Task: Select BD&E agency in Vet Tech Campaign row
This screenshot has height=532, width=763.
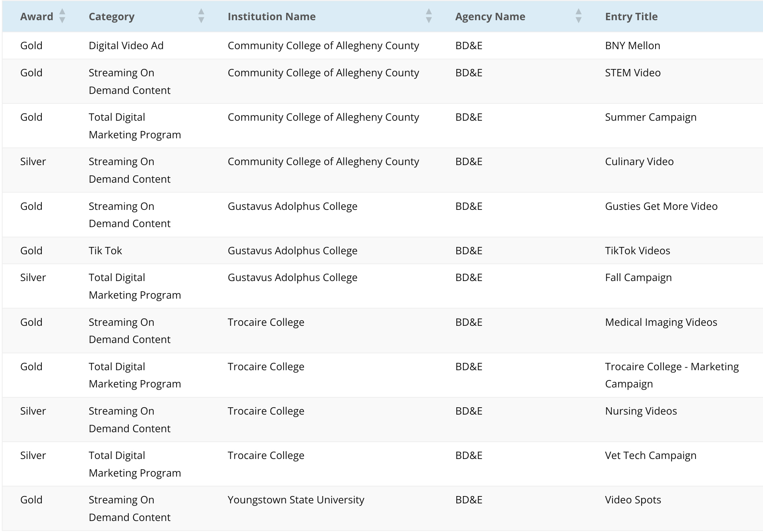Action: pos(469,455)
